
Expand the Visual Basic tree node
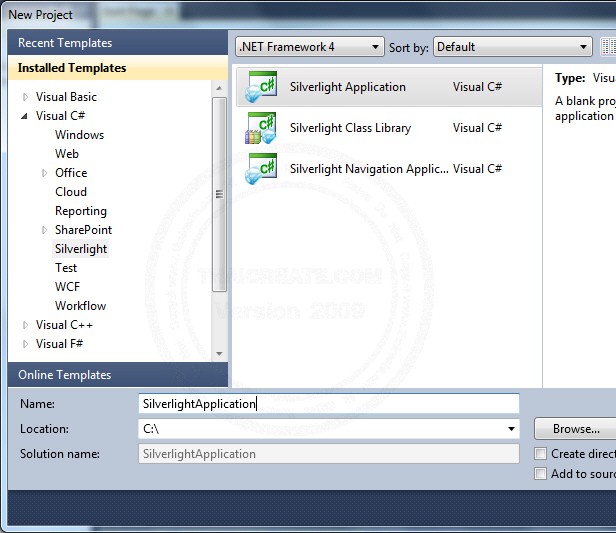point(25,97)
